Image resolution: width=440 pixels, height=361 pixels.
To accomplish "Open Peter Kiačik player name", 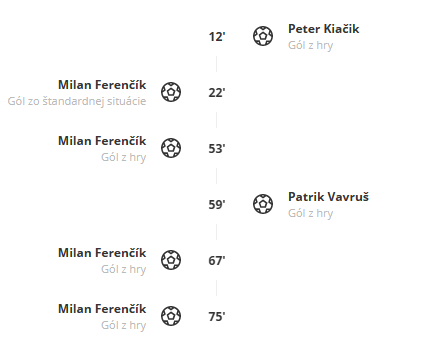I will (x=324, y=29).
